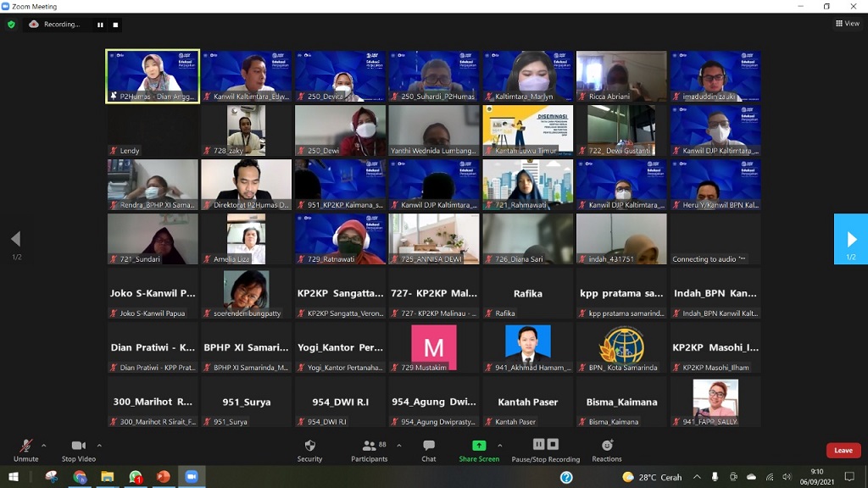868x488 pixels.
Task: Open PowerPoint from the Windows taskbar
Action: [x=163, y=477]
